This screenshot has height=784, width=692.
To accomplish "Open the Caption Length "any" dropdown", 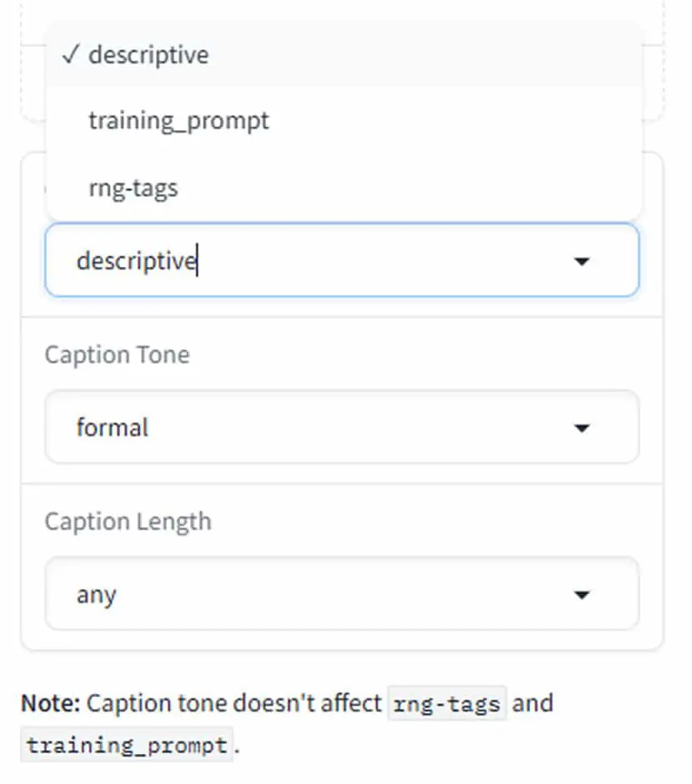I will pos(343,594).
